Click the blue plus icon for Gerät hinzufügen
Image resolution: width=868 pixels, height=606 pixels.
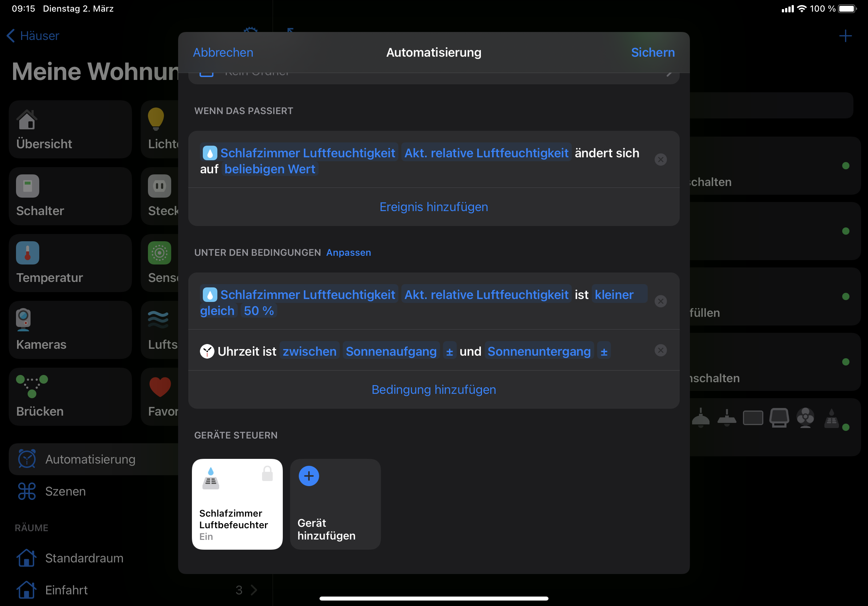[x=309, y=476]
